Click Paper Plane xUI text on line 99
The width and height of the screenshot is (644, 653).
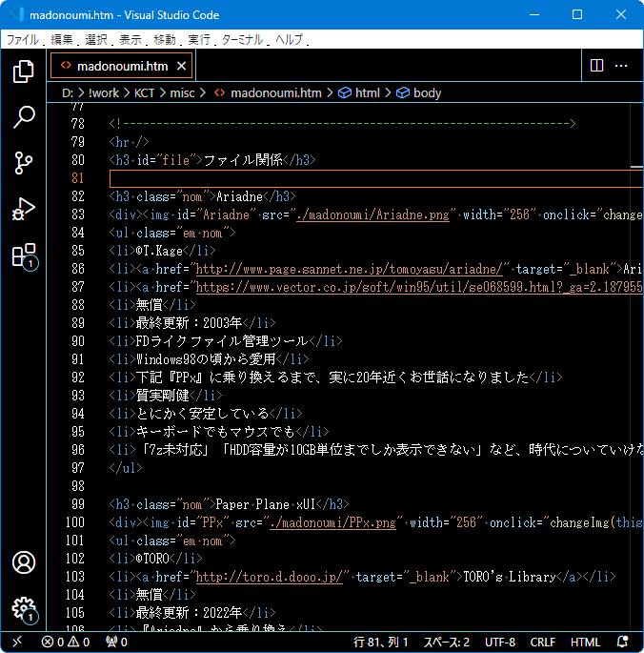pos(266,504)
